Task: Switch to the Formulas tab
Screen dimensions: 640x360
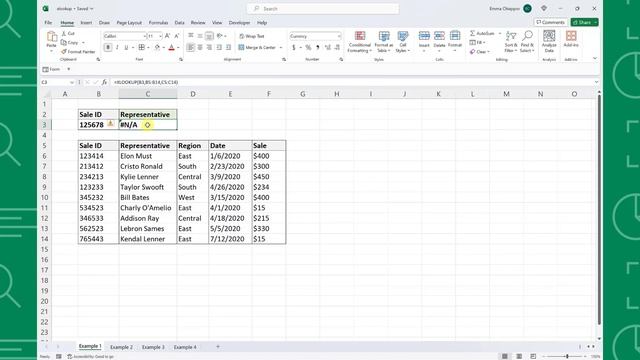Action: point(158,23)
